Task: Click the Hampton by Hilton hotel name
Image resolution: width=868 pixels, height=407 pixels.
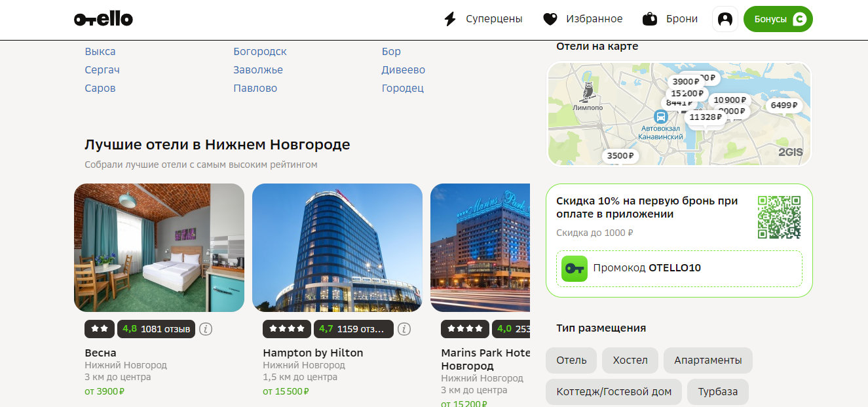Action: (313, 353)
